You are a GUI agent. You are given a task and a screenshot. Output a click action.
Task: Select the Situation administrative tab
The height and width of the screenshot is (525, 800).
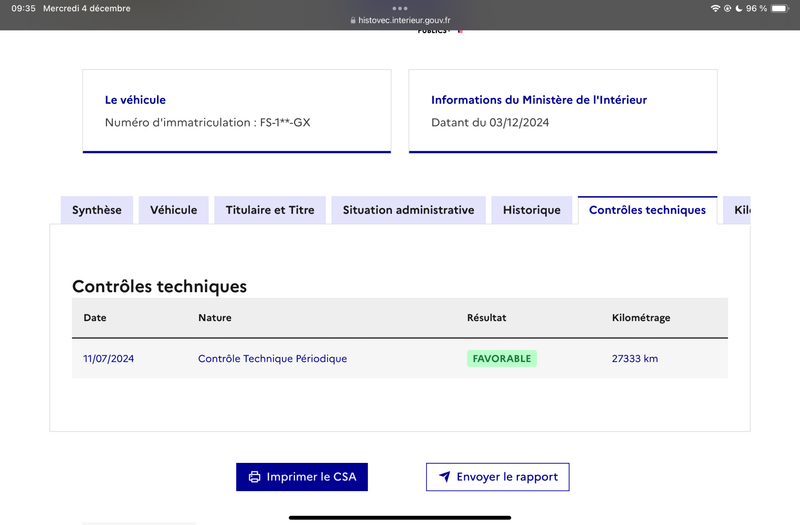pyautogui.click(x=408, y=210)
